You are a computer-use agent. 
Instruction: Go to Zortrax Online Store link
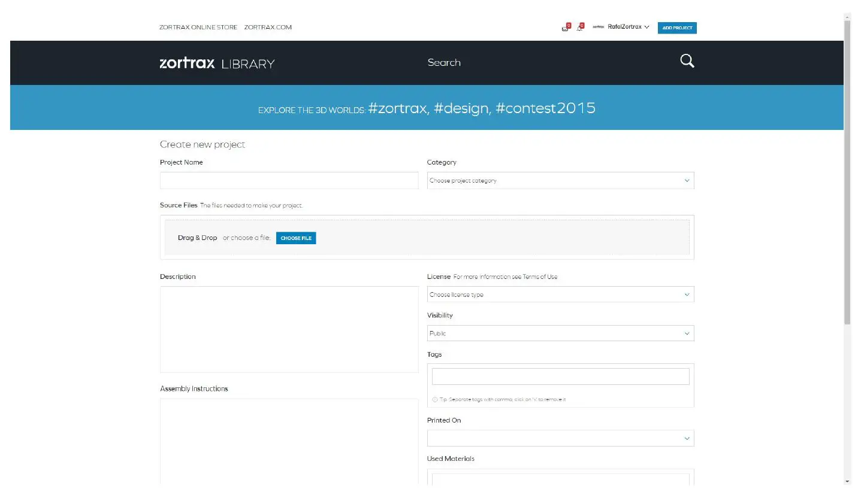point(198,28)
